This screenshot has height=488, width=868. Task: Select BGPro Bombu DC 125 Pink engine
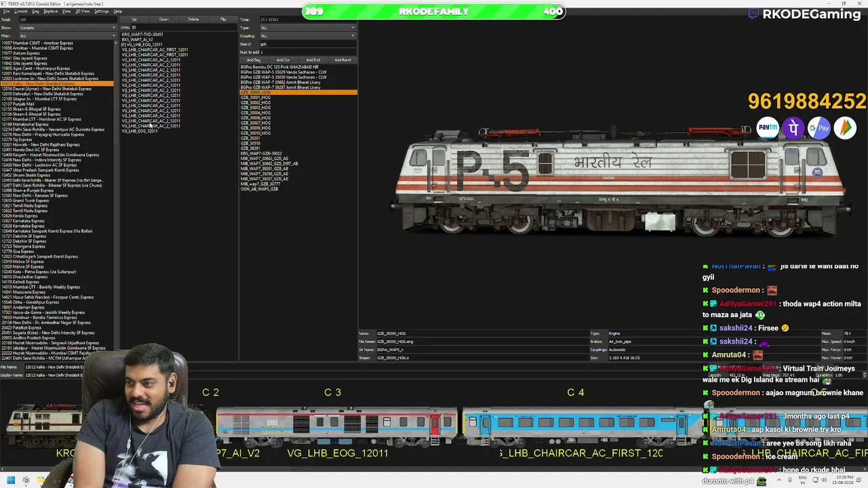[x=298, y=67]
